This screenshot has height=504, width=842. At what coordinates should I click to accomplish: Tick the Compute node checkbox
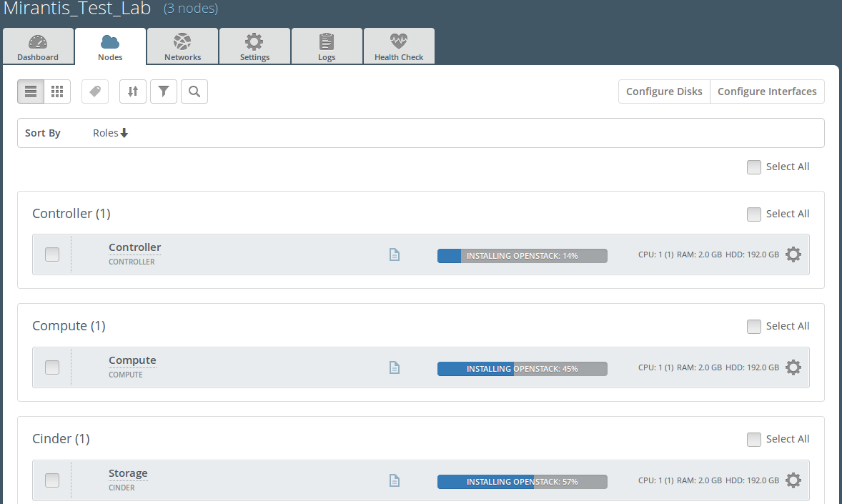(x=52, y=367)
